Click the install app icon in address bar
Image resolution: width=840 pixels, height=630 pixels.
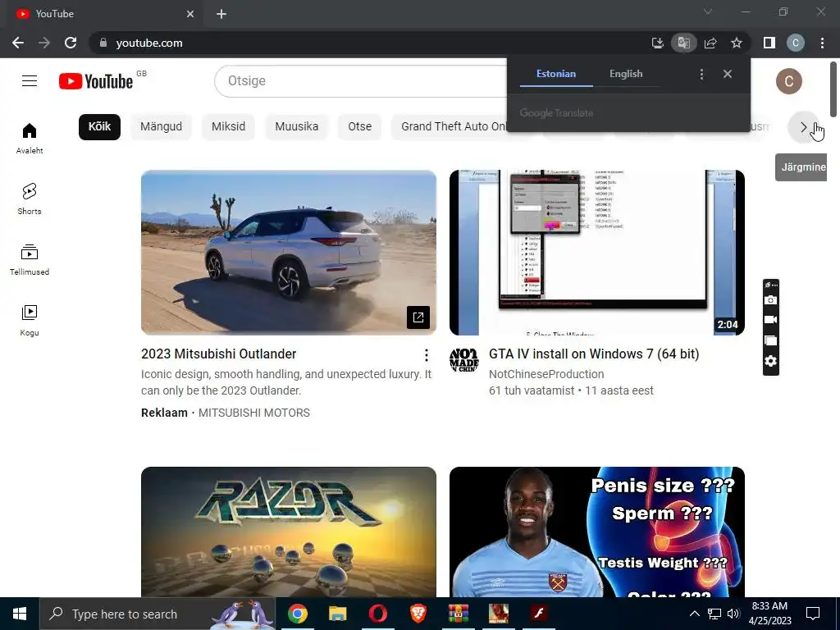pos(657,43)
